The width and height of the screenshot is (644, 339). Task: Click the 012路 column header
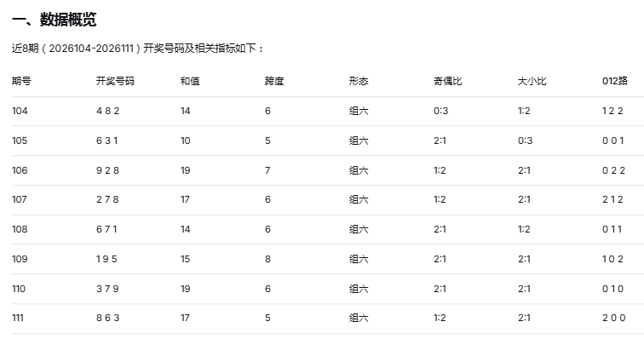615,81
